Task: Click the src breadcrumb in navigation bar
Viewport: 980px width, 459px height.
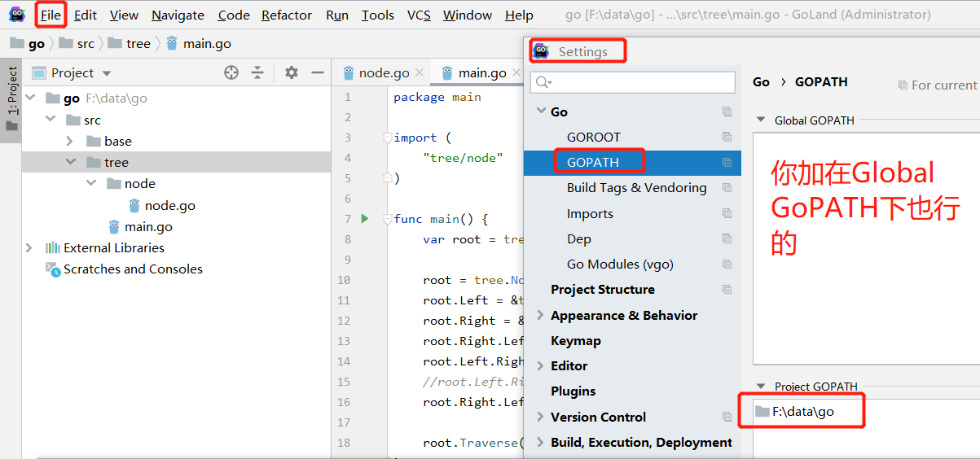Action: pos(77,43)
